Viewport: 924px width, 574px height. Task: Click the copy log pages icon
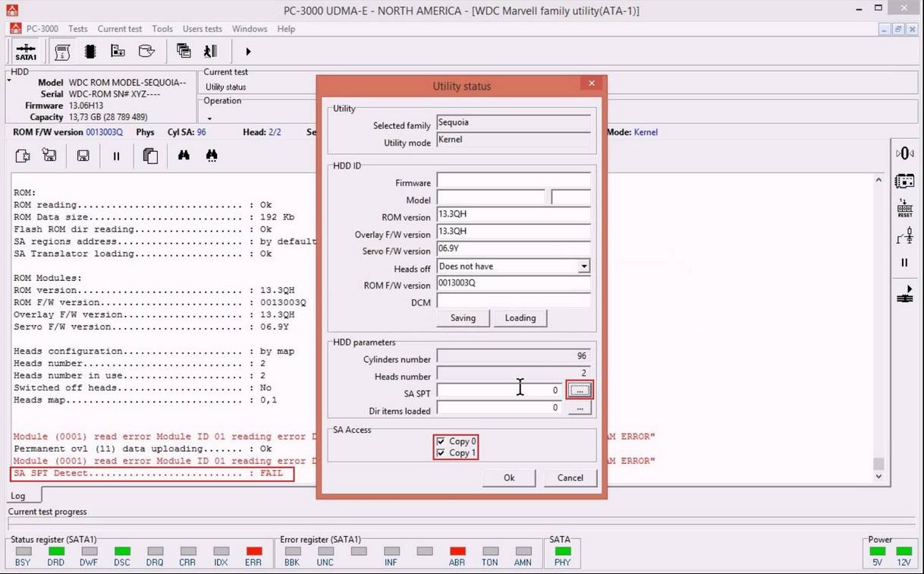[150, 156]
